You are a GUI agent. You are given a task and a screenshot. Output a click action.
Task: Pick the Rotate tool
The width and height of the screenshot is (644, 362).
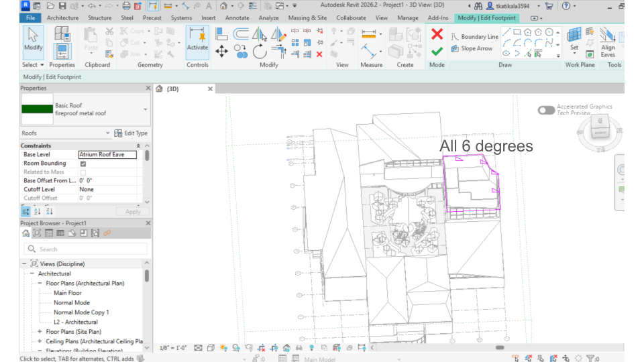click(x=260, y=52)
